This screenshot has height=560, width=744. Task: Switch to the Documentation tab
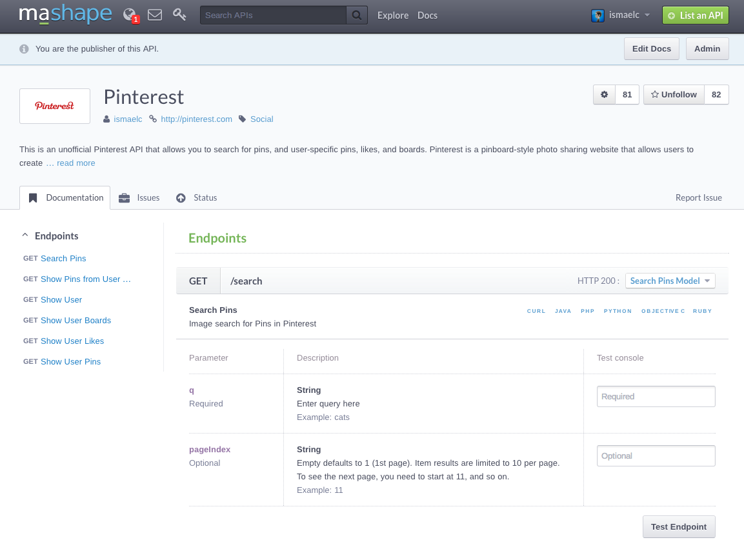pos(65,198)
